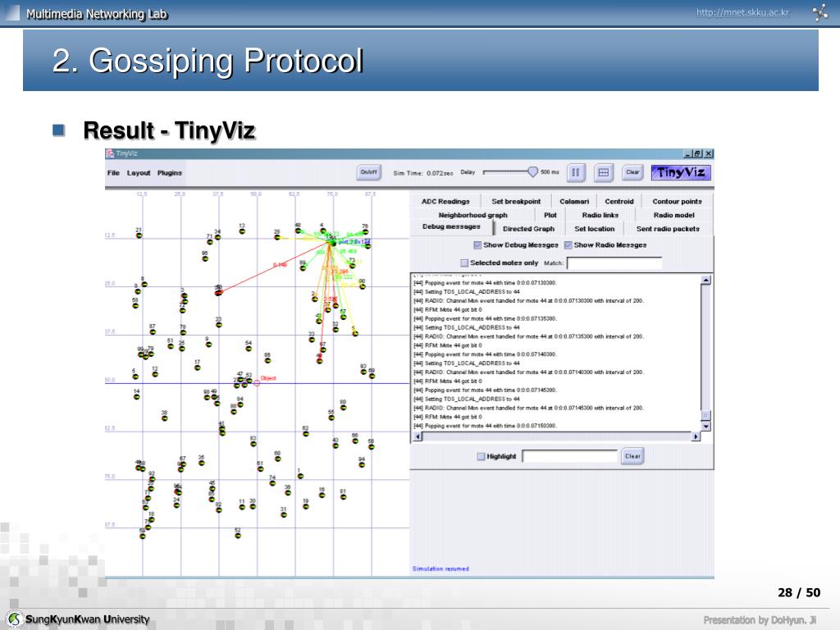
Task: Click the debug log scroll left arrow
Action: click(x=418, y=436)
